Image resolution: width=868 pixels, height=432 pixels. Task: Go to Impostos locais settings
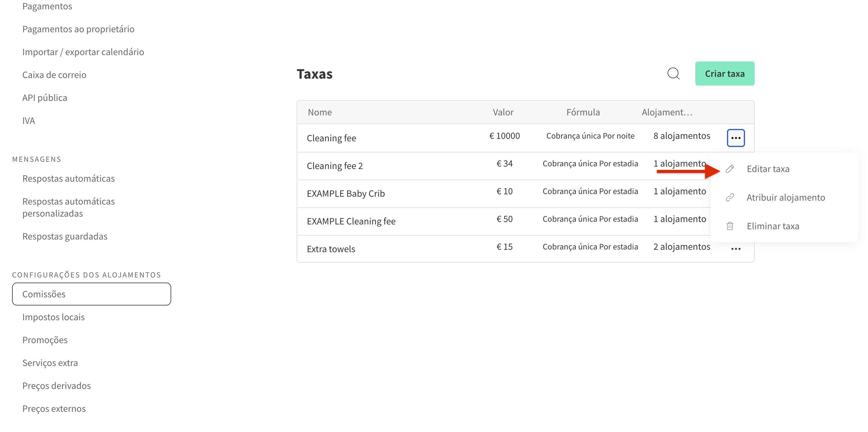click(x=53, y=317)
